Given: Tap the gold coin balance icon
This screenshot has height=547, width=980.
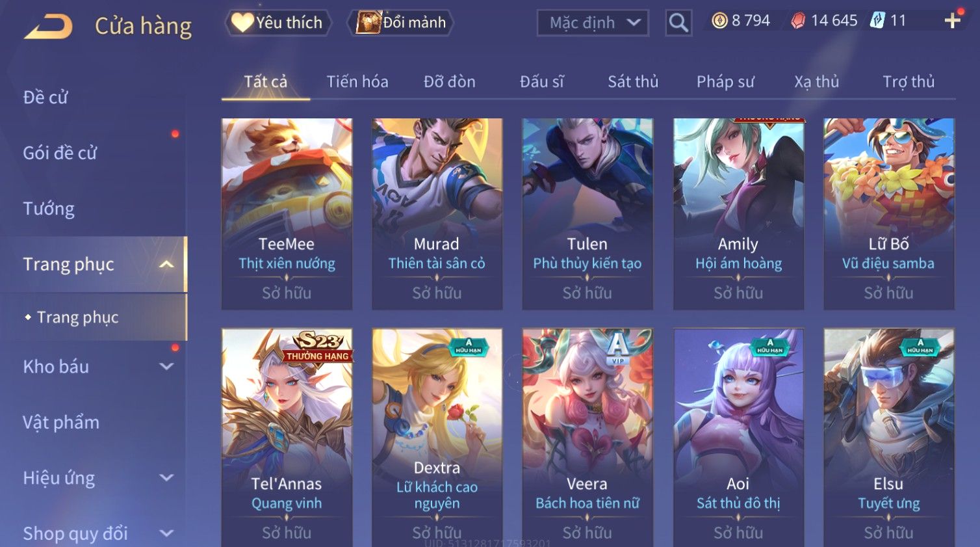Looking at the screenshot, I should pos(719,21).
